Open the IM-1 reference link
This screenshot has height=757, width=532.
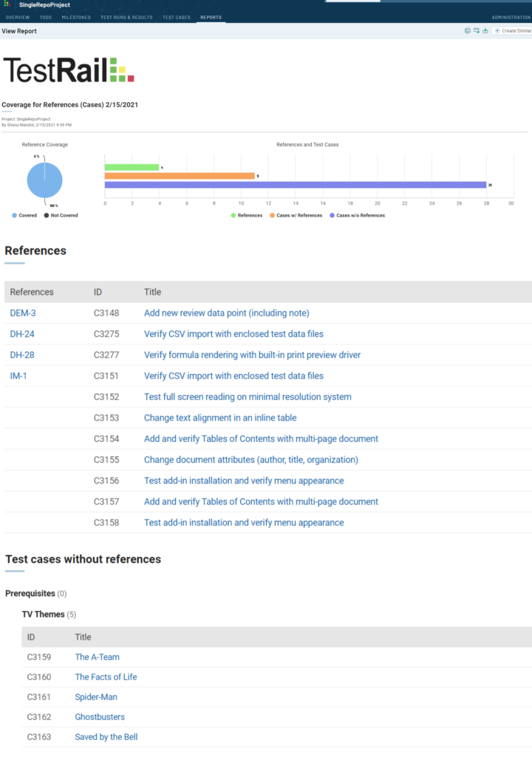coord(18,376)
